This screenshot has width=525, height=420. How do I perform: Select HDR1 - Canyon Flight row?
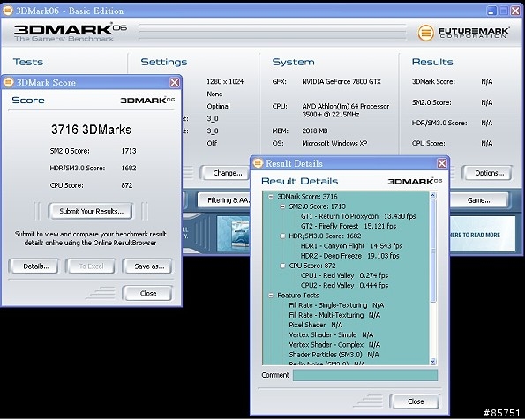pos(351,246)
